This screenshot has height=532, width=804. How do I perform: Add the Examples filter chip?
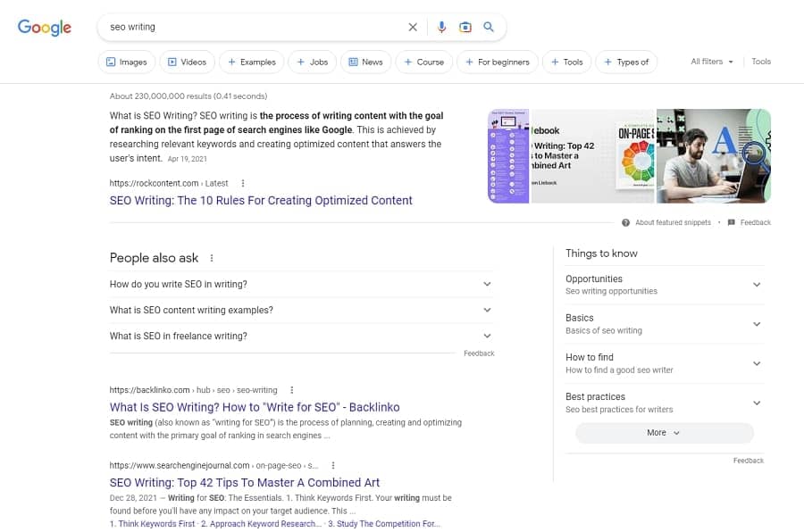[x=252, y=62]
